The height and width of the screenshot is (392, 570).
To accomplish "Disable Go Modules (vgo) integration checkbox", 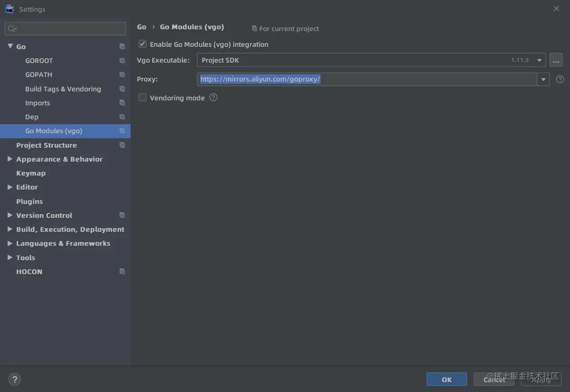I will (142, 44).
